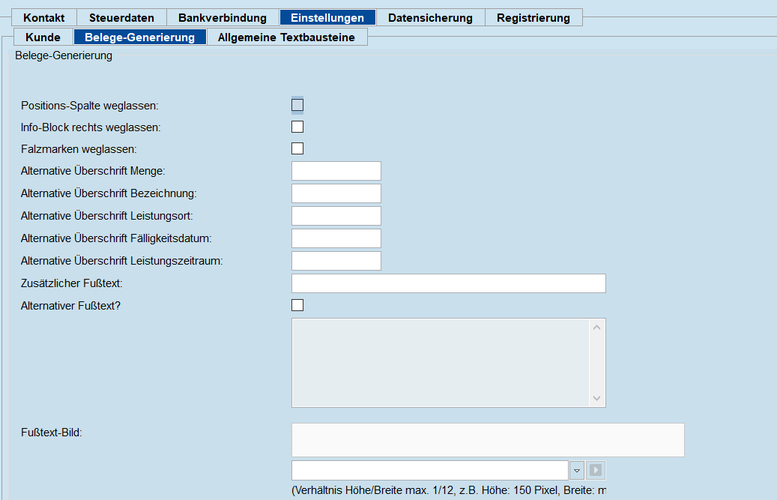Open the Fußtext-Bild dropdown arrow
Viewport: 777px width, 500px height.
577,470
